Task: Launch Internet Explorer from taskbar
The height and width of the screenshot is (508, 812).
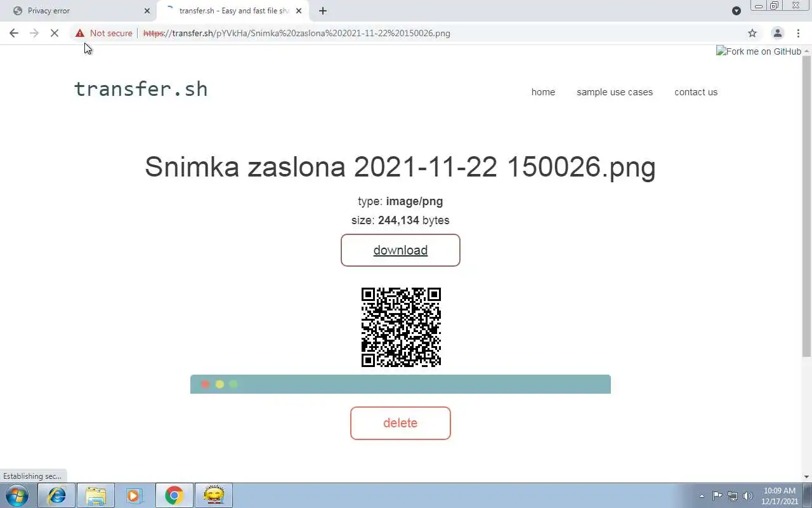Action: 57,495
